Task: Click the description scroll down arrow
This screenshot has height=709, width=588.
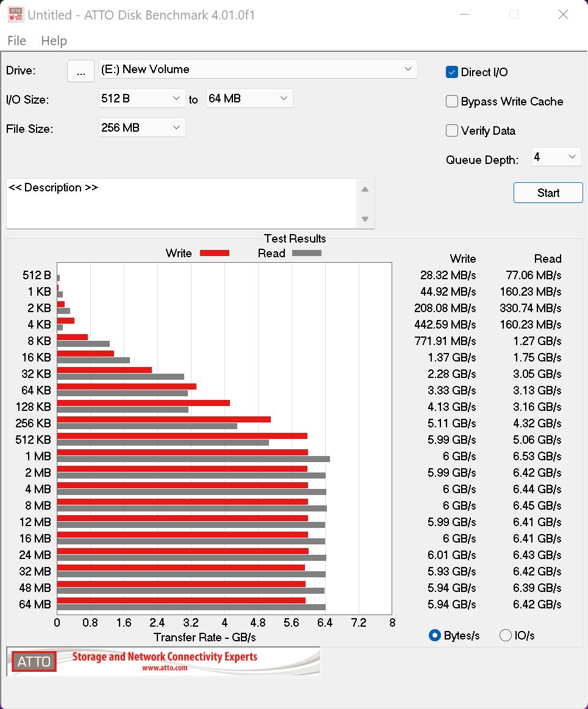Action: click(365, 219)
